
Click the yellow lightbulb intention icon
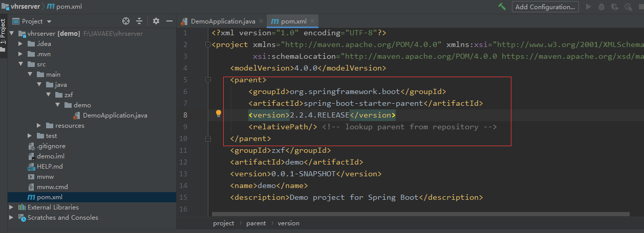(219, 114)
